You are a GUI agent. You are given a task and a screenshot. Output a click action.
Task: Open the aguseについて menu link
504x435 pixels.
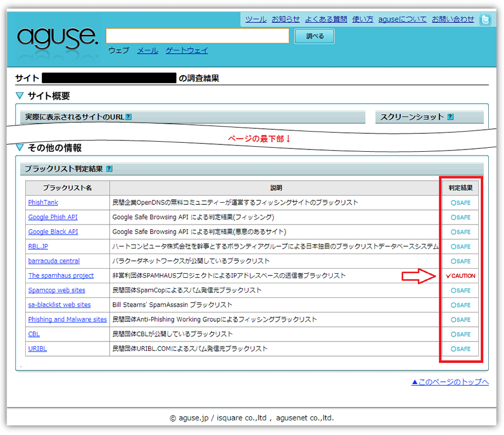point(403,19)
